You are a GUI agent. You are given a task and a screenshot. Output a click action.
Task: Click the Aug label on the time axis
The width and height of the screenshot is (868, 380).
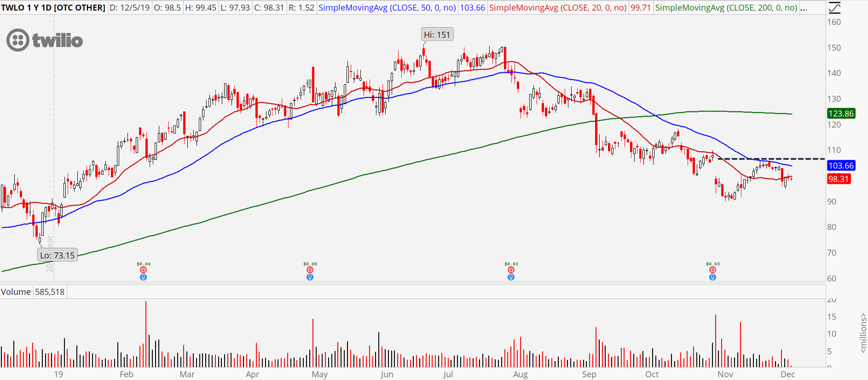pos(521,374)
